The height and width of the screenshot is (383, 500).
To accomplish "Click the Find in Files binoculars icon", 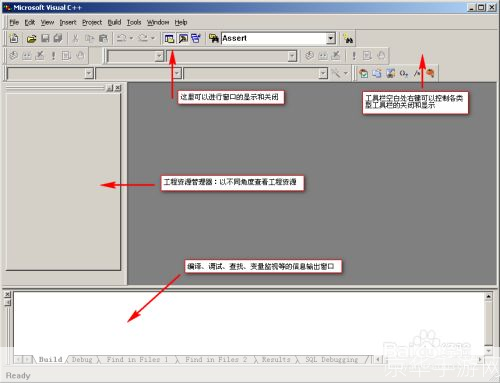I will click(213, 39).
